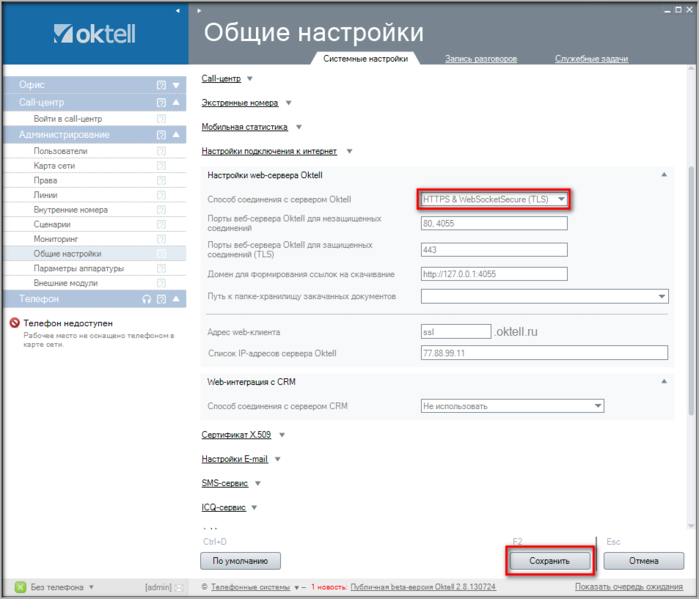This screenshot has height=599, width=699.
Task: Click help icon beside Сценарии
Action: pyautogui.click(x=161, y=225)
